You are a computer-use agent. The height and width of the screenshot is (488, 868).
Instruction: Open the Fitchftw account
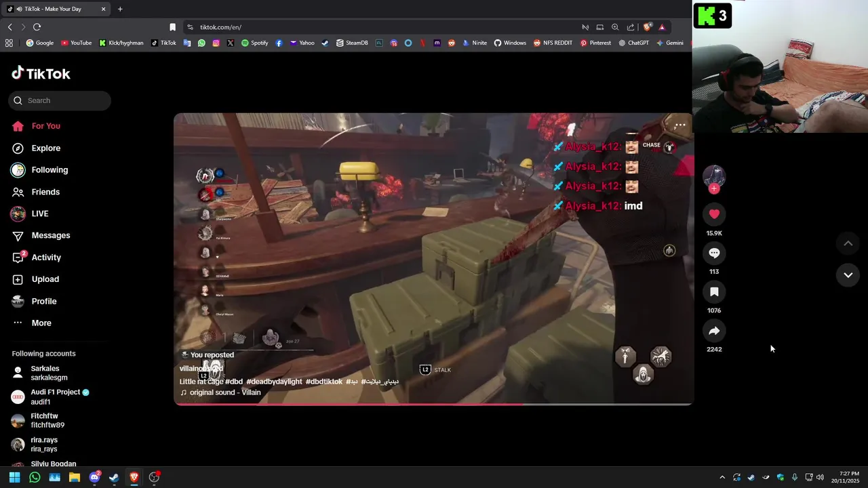pos(38,420)
